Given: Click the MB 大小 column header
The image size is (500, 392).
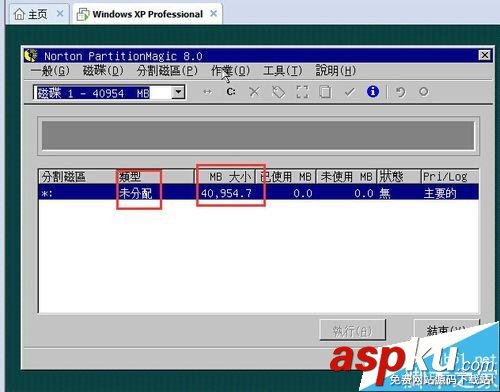Looking at the screenshot, I should (x=225, y=176).
